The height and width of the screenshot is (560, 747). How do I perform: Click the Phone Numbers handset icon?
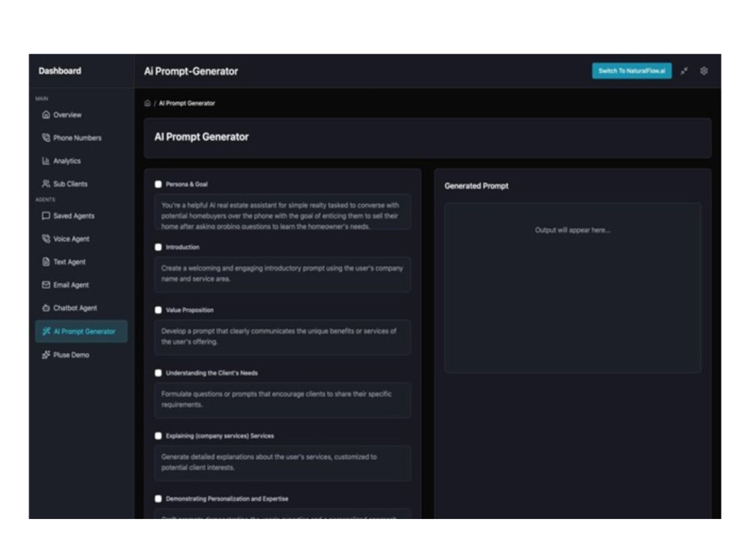(x=46, y=137)
